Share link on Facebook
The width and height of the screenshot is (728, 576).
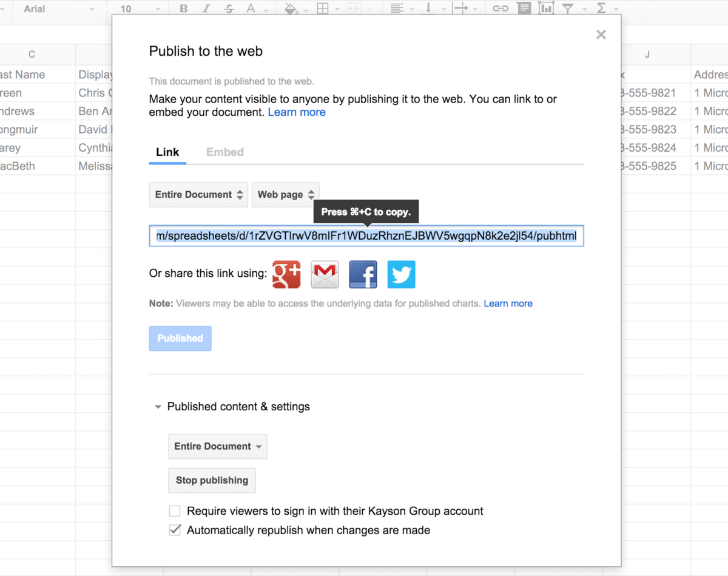coord(363,274)
